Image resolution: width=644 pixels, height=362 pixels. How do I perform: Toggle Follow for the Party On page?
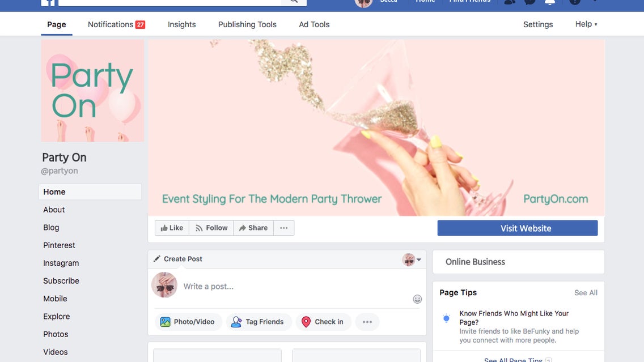click(x=211, y=228)
